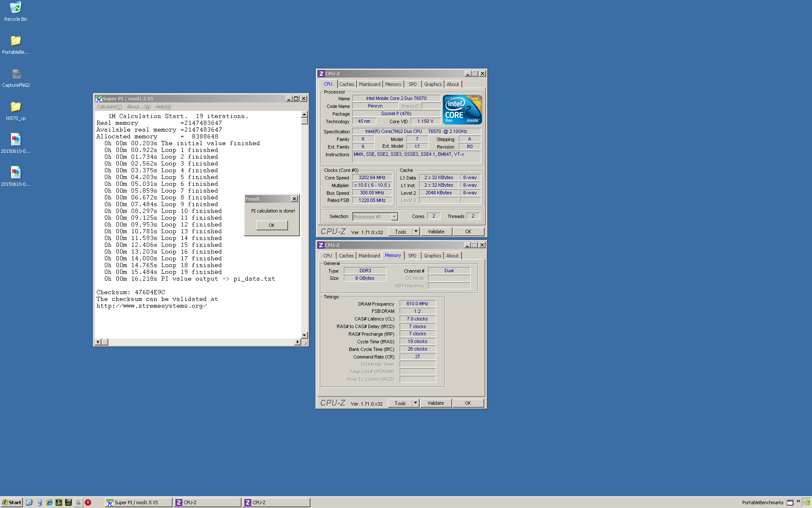The height and width of the screenshot is (508, 812).
Task: Click the Checksum: 476D4E9C line
Action: tap(131, 292)
